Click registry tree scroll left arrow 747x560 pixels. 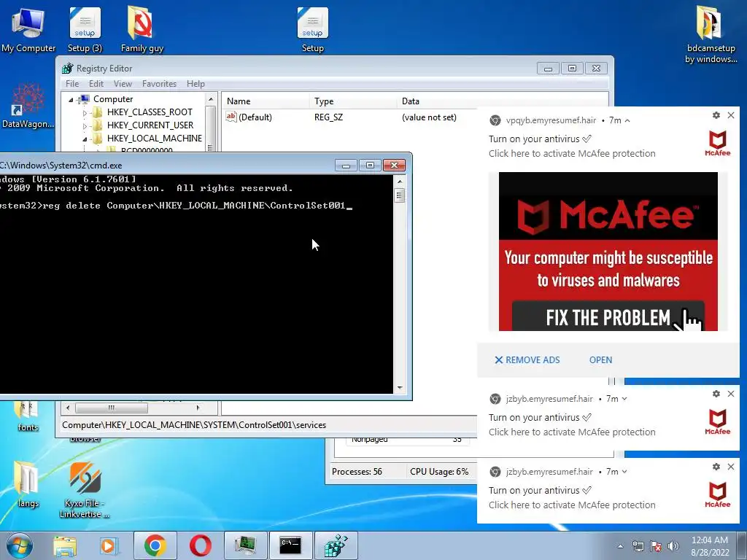[x=68, y=408]
